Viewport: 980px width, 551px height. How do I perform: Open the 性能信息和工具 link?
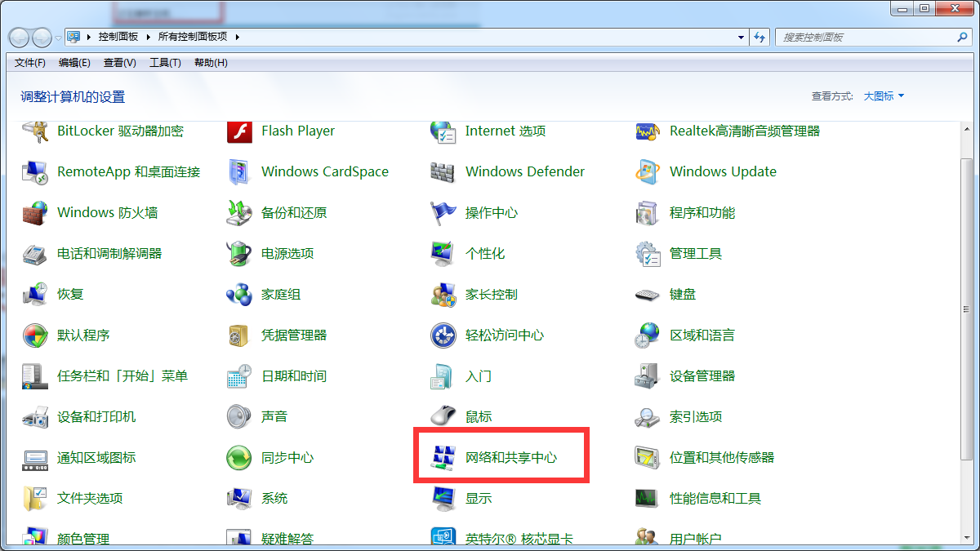pos(715,499)
